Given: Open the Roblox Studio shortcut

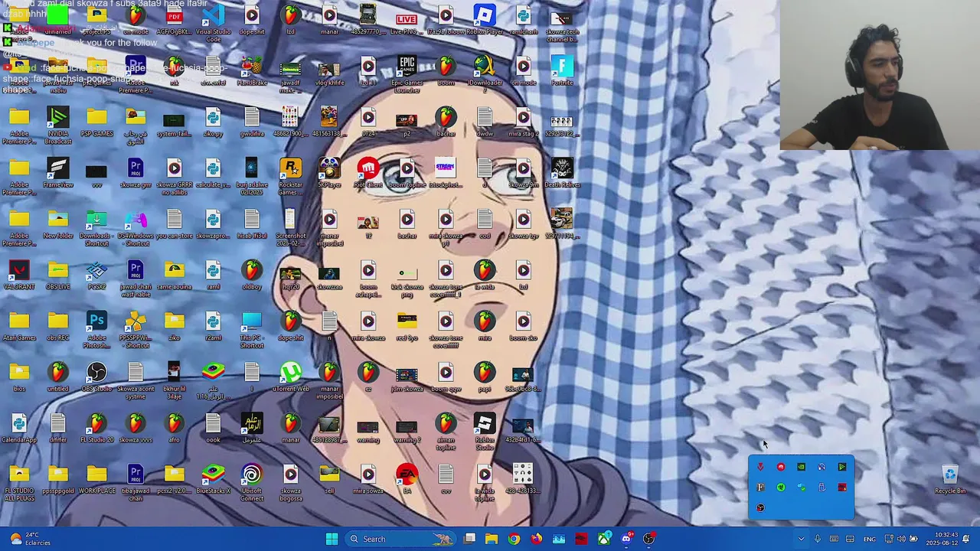Looking at the screenshot, I should pos(484,432).
